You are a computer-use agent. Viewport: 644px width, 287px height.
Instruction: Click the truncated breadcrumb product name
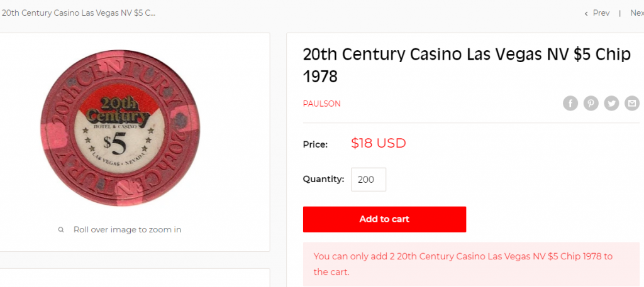79,13
